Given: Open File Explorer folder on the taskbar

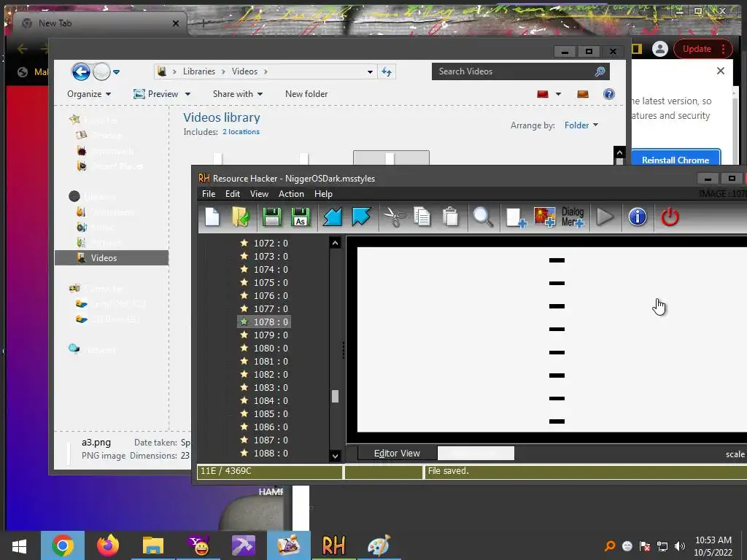Looking at the screenshot, I should coord(153,545).
